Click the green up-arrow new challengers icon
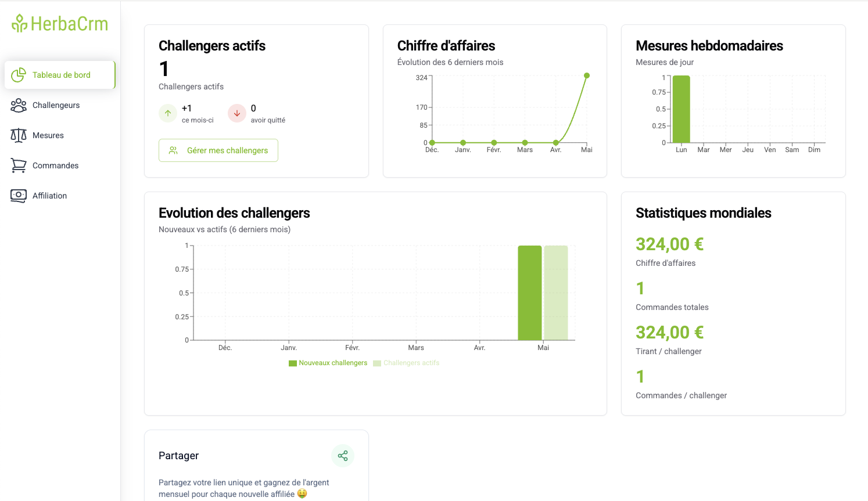 pyautogui.click(x=168, y=113)
